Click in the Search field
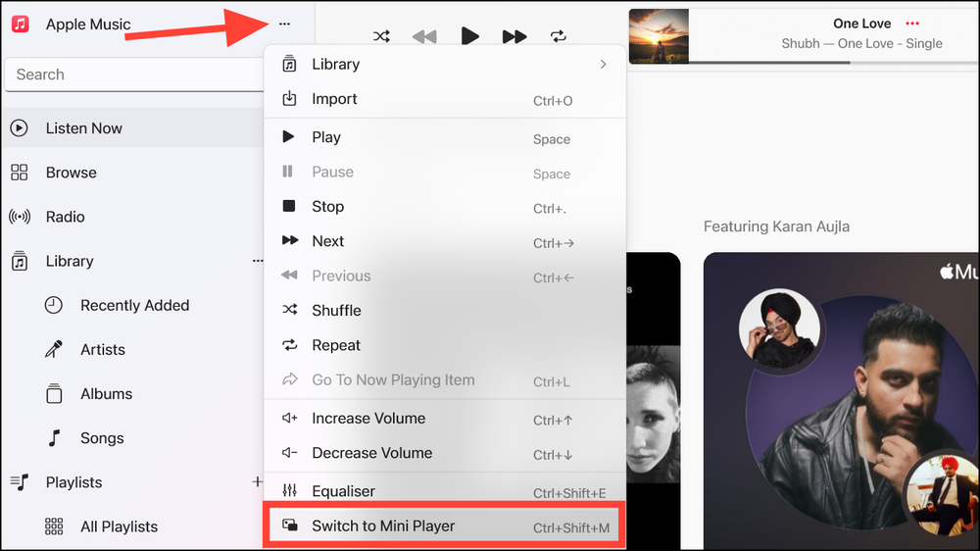The image size is (980, 551). tap(134, 75)
